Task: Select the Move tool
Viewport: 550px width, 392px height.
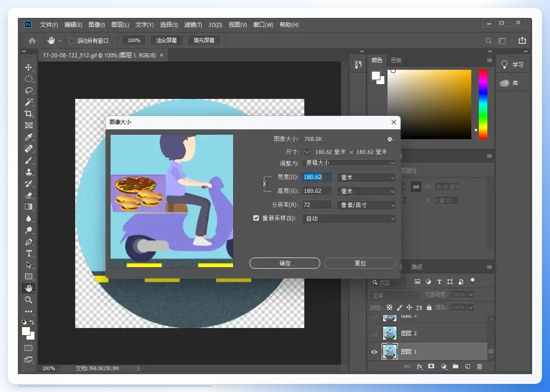Action: click(29, 67)
